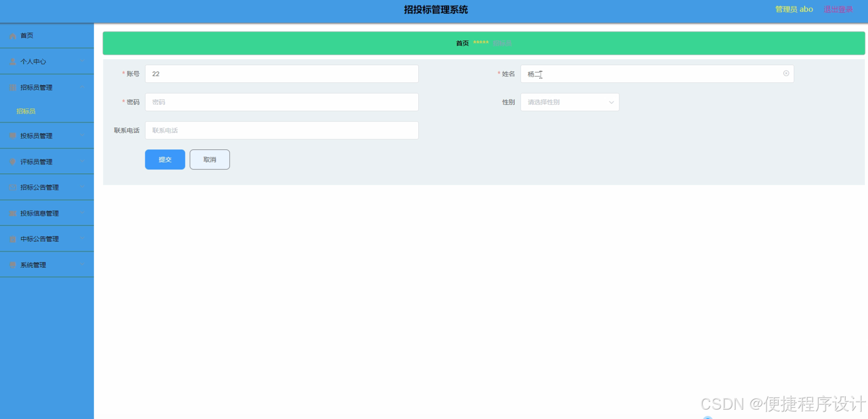
Task: Expand the 系统管理 menu chevron
Action: [x=82, y=264]
